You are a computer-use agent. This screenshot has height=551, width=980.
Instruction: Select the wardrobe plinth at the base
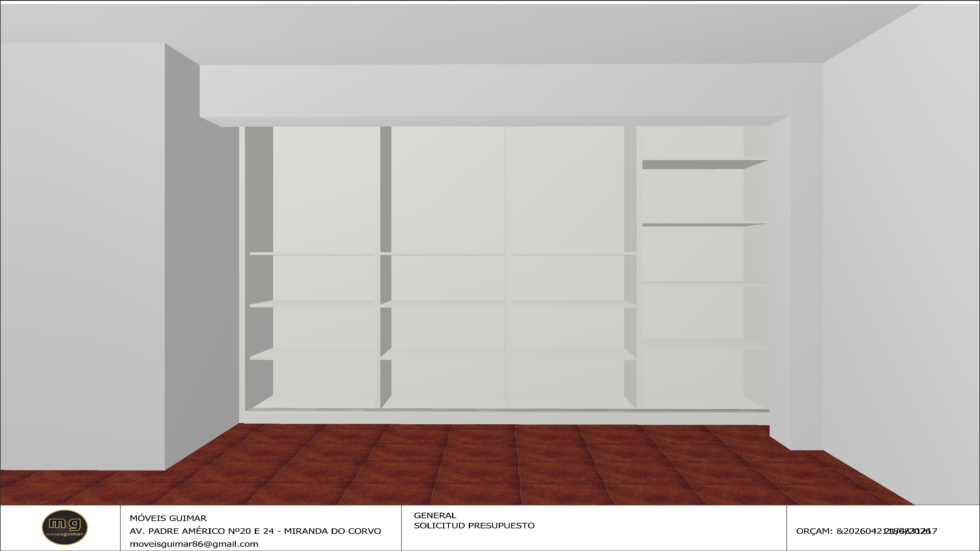click(506, 418)
